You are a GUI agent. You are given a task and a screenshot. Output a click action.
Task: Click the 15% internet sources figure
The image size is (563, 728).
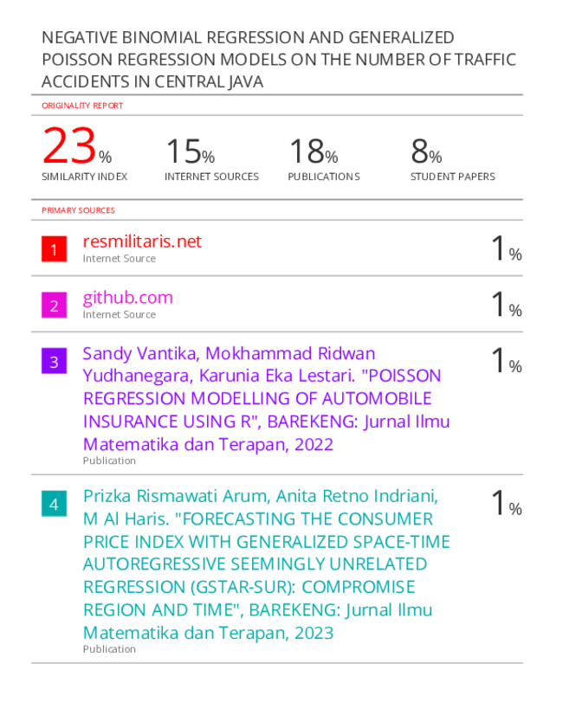pos(190,151)
